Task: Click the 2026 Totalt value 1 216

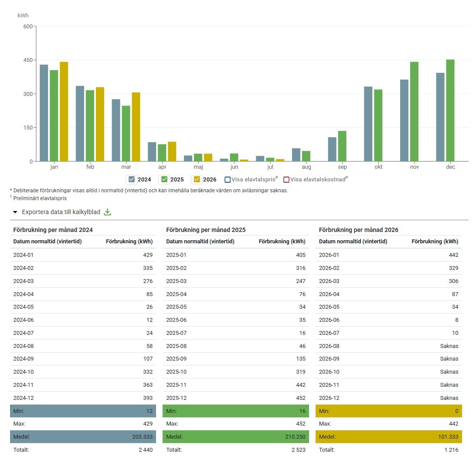Action: [x=452, y=450]
